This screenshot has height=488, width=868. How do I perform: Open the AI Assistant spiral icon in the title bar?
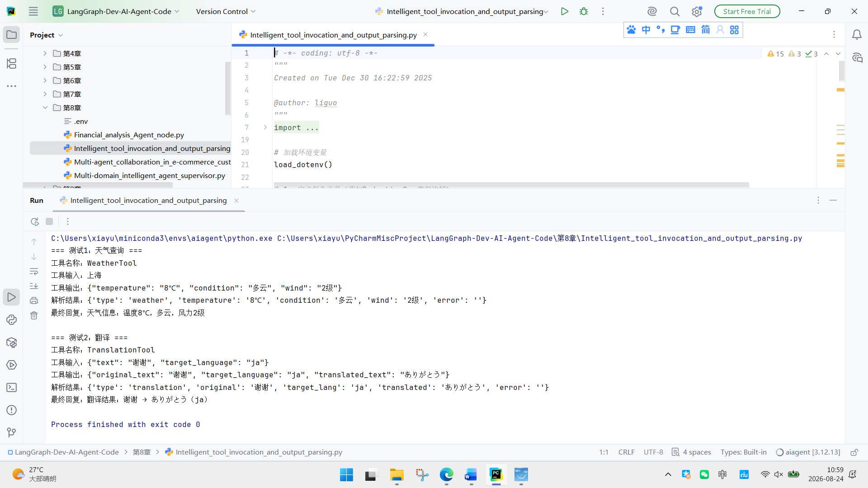[651, 11]
